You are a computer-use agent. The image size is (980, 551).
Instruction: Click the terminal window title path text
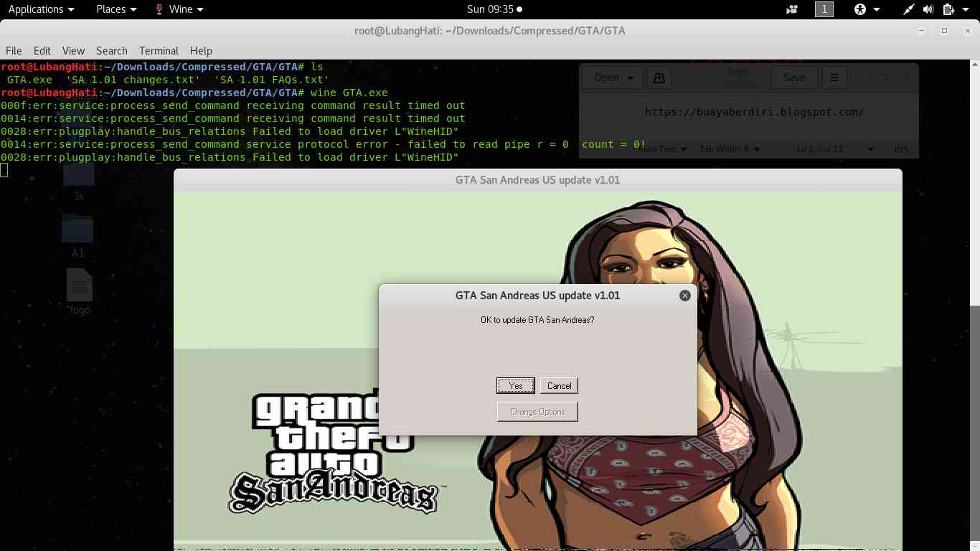pos(490,30)
